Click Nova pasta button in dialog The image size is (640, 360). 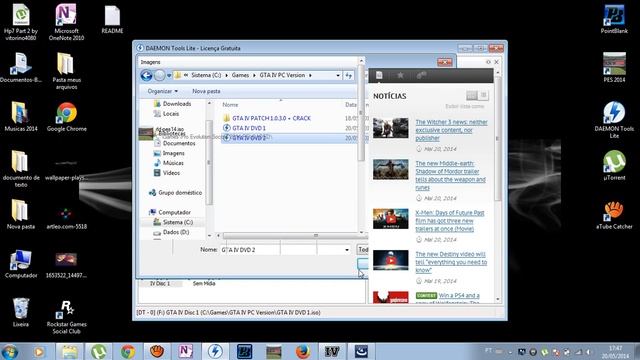click(206, 91)
